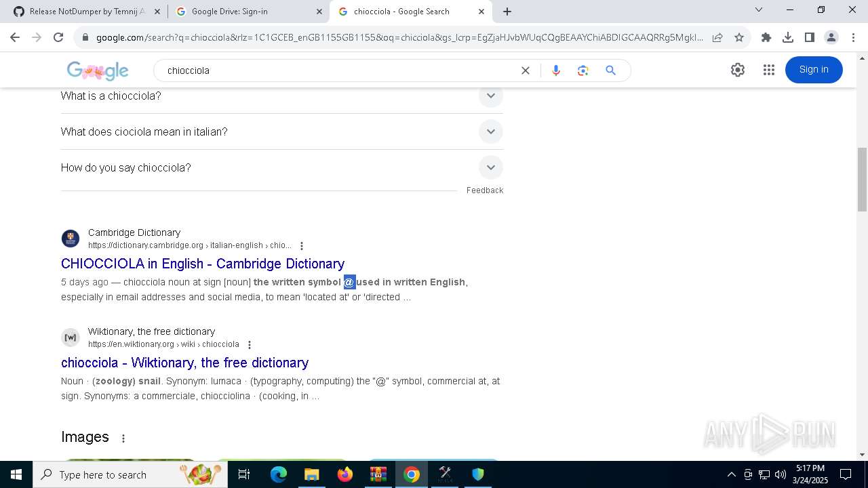
Task: Click the highlighted @ symbol text
Action: tap(349, 282)
